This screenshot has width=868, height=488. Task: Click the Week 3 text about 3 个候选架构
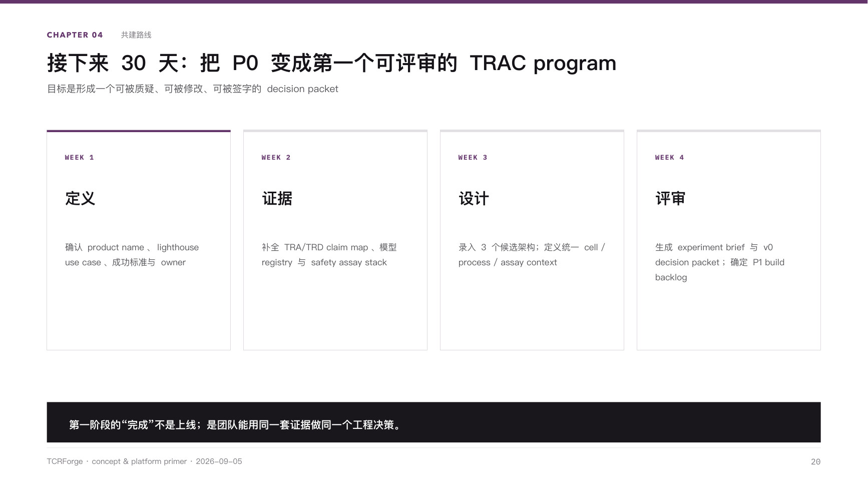[x=532, y=255]
